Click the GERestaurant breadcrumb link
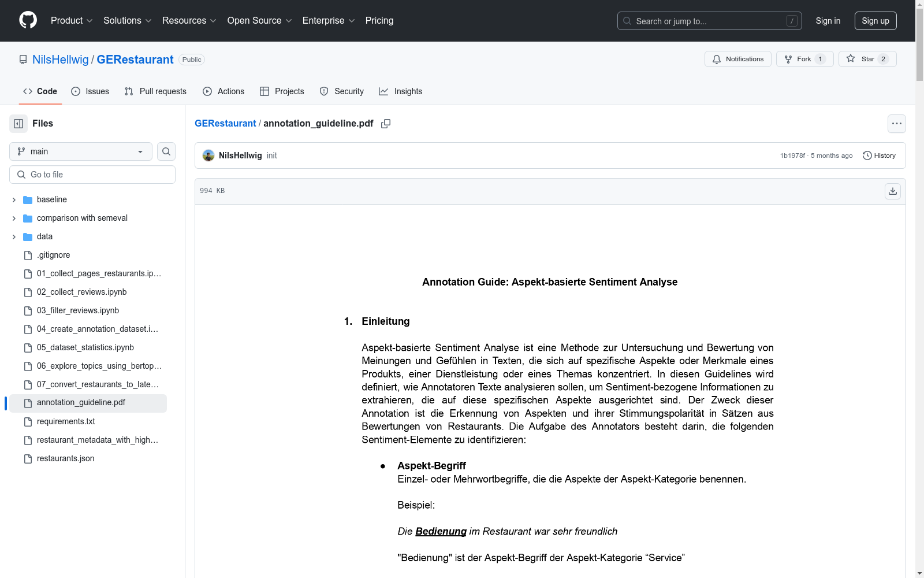Image resolution: width=924 pixels, height=578 pixels. coord(225,124)
